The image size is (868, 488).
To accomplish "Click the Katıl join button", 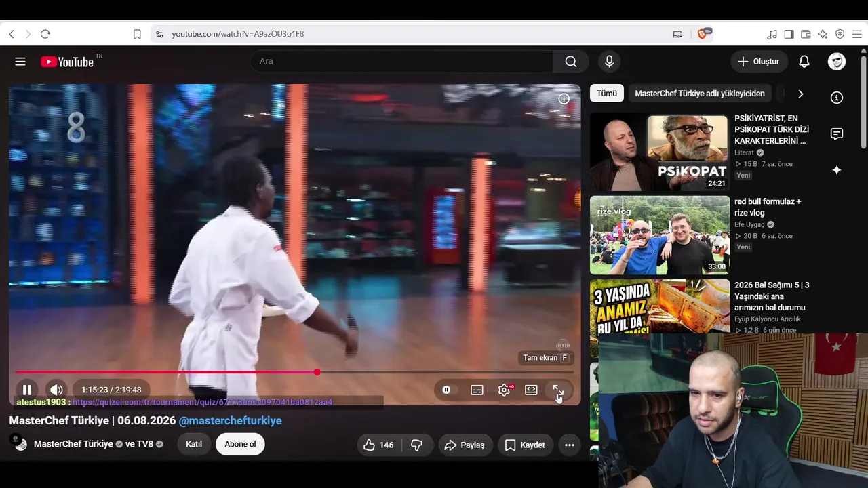I will coord(194,445).
